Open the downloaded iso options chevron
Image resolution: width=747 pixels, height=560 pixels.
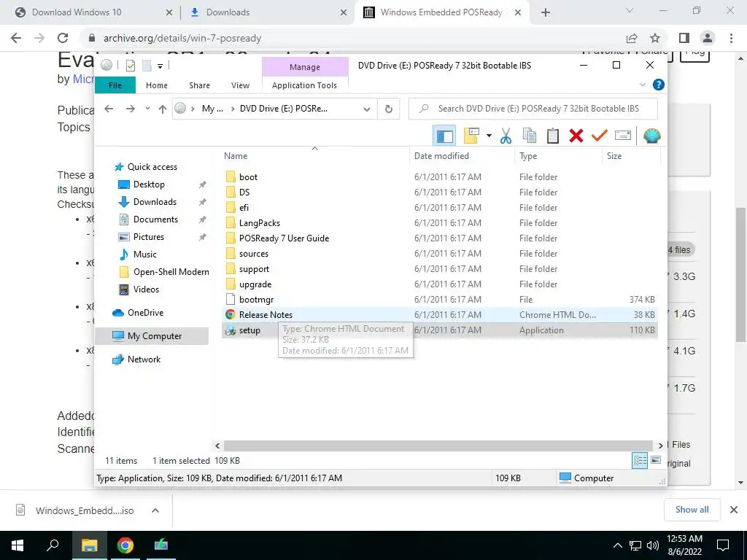[x=155, y=510]
